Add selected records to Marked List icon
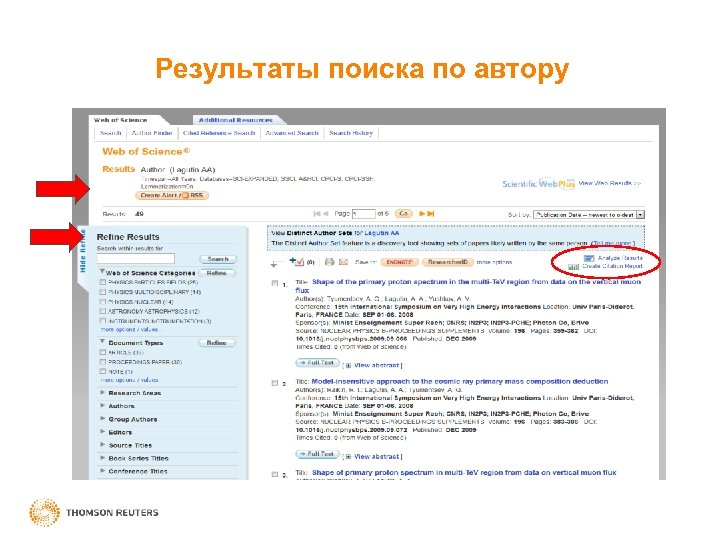 coord(297,262)
